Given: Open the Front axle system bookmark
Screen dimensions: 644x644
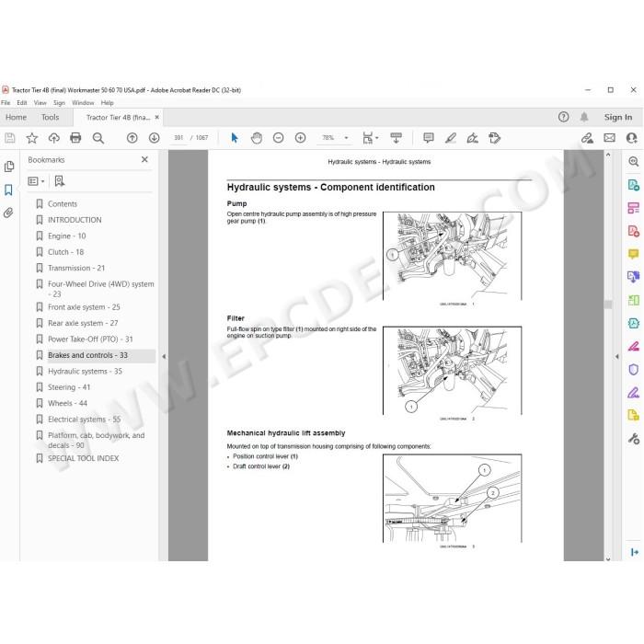Looking at the screenshot, I should [x=84, y=306].
